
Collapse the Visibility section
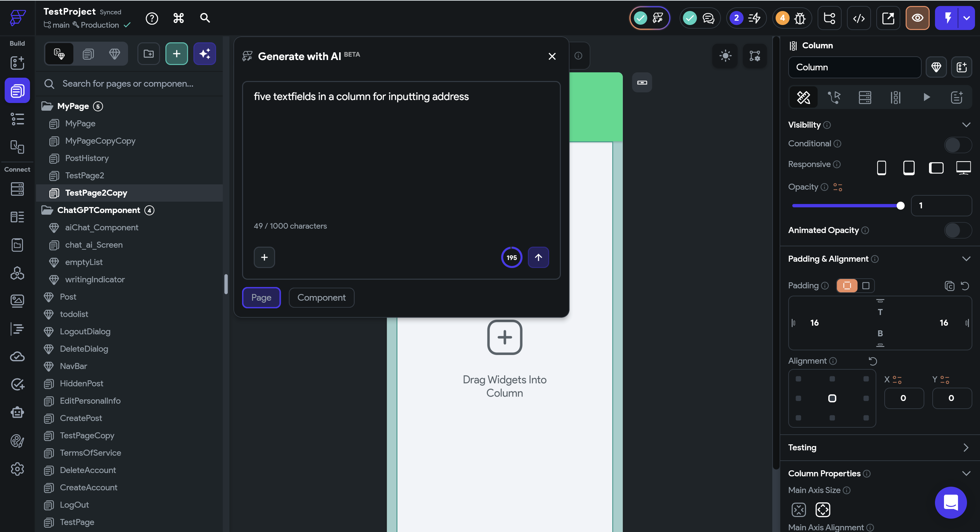coord(966,125)
